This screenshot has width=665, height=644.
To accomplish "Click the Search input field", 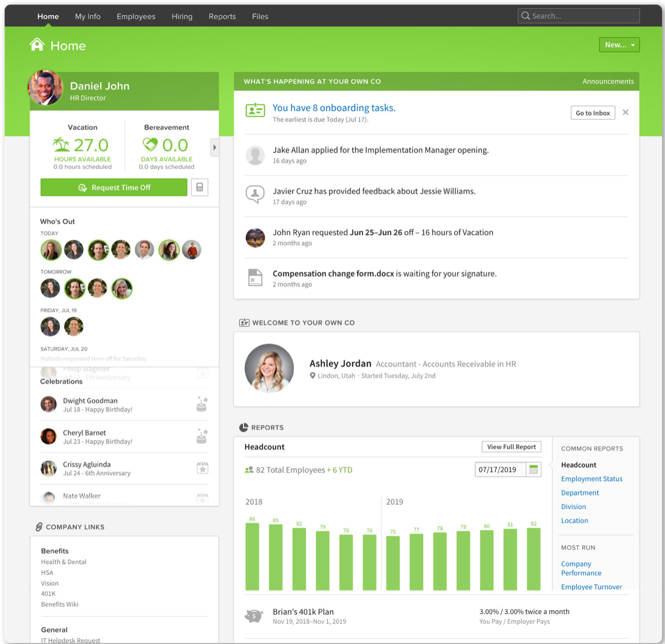I will pos(578,16).
